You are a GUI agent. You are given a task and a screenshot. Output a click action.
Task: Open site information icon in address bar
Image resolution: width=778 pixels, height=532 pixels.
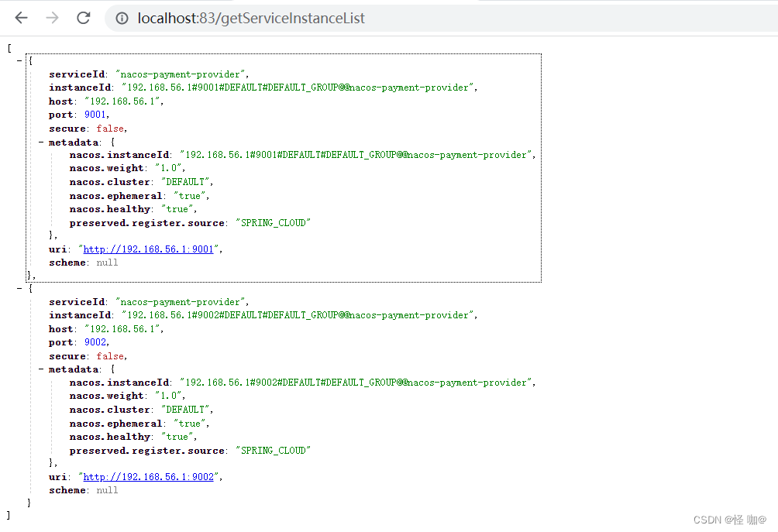pos(122,18)
